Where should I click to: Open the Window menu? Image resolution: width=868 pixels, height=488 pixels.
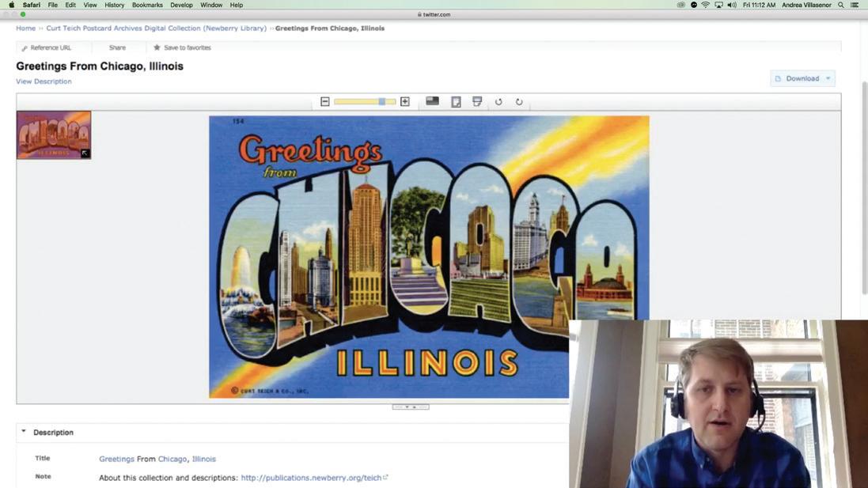click(211, 5)
